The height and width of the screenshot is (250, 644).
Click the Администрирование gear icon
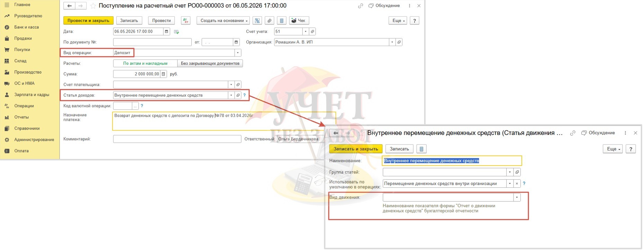(7, 140)
